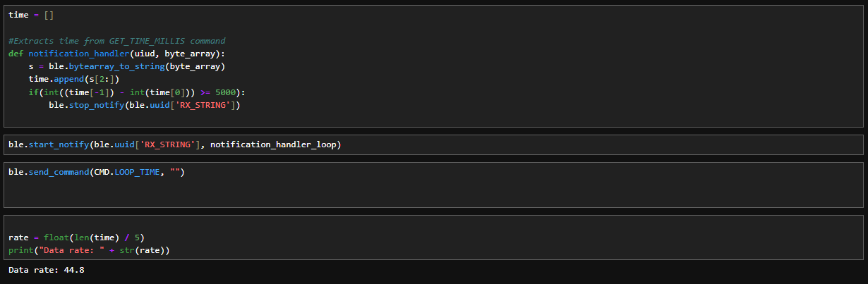Click the ble.stop_notify line
868x284 pixels.
point(145,106)
